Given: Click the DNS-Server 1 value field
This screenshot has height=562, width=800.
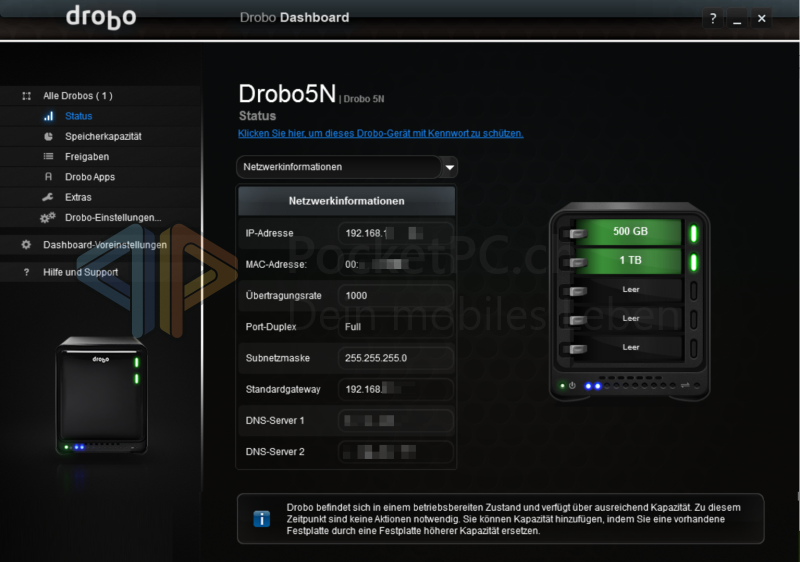Looking at the screenshot, I should (x=395, y=421).
